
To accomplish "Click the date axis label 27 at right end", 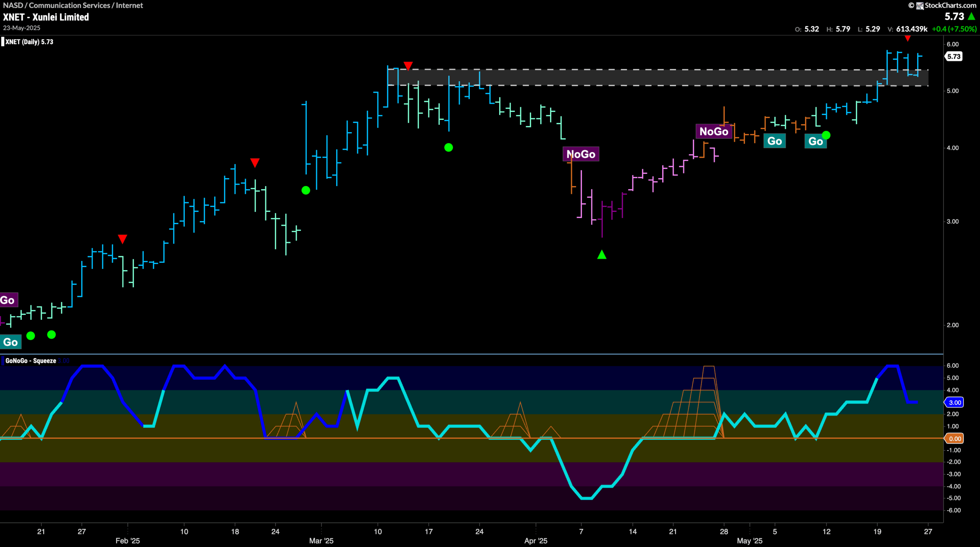I will [928, 532].
